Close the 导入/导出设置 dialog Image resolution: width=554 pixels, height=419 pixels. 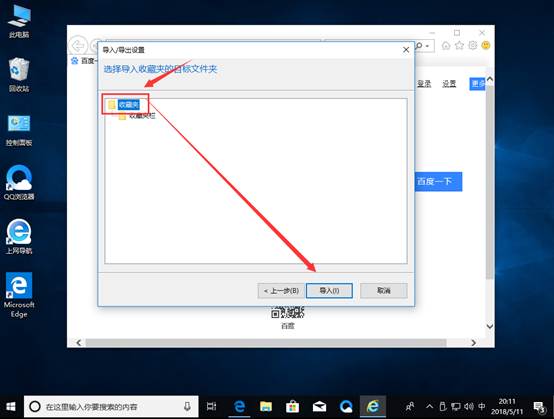tap(406, 50)
